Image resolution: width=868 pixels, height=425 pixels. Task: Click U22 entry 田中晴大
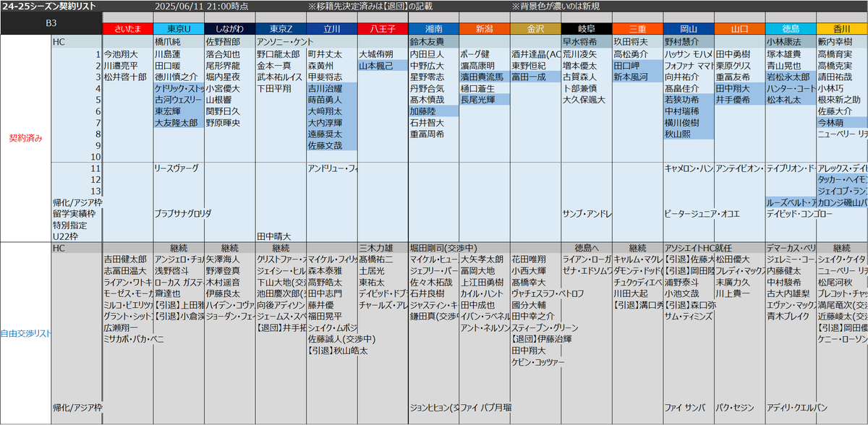click(x=274, y=236)
